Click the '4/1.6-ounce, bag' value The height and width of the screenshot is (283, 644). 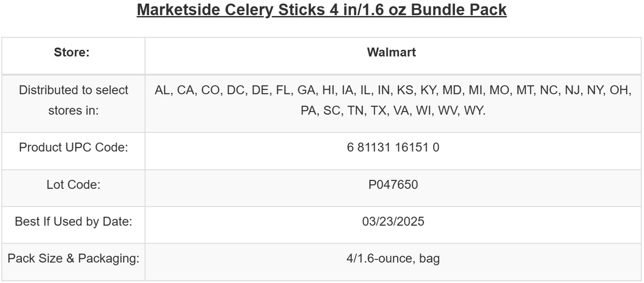[x=393, y=259]
